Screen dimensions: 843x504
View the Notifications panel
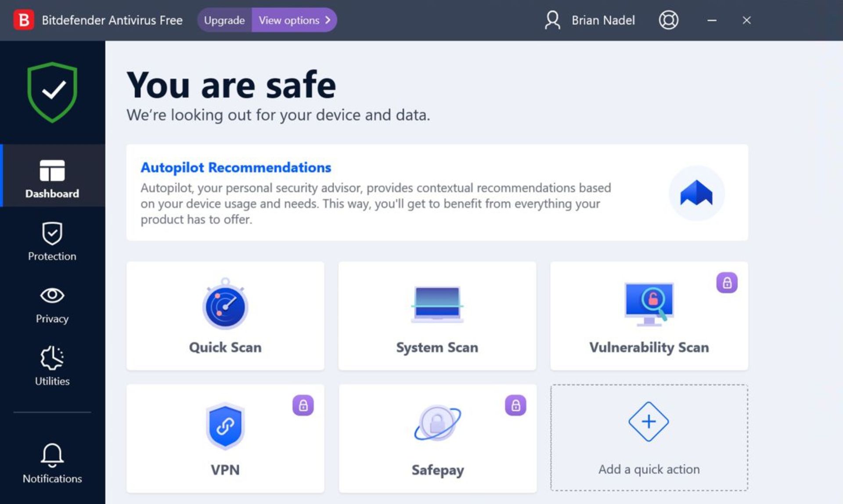point(52,465)
